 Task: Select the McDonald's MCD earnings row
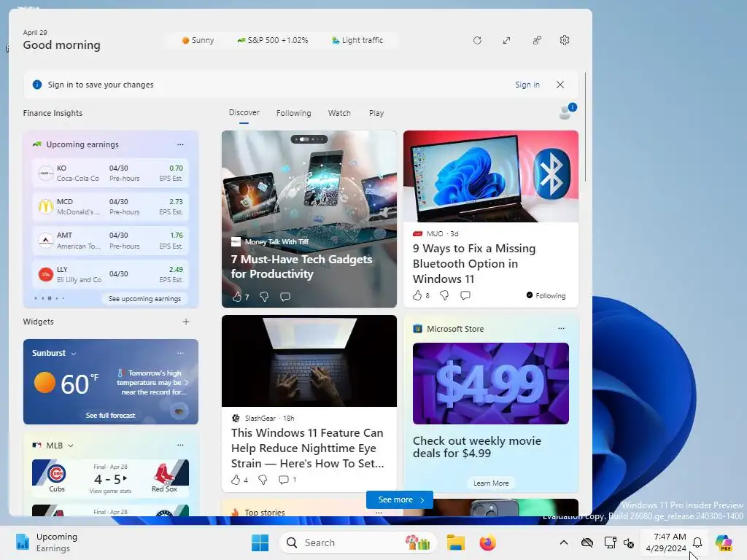tap(111, 206)
